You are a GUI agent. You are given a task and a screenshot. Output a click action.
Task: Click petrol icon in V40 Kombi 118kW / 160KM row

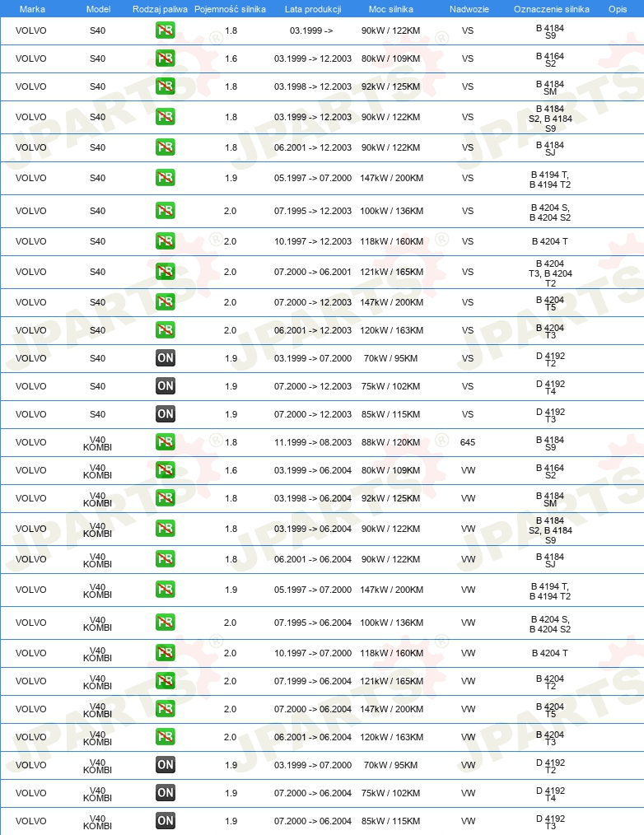[166, 653]
